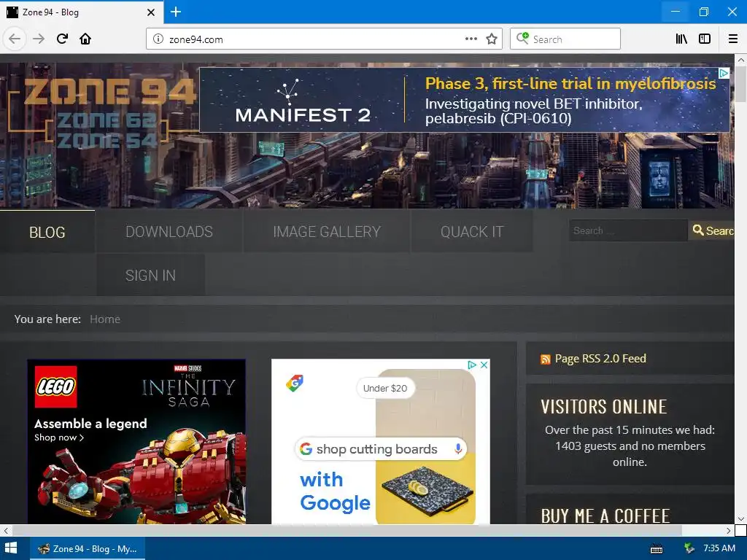The height and width of the screenshot is (560, 747).
Task: Open the Library icon in toolbar
Action: tap(681, 39)
